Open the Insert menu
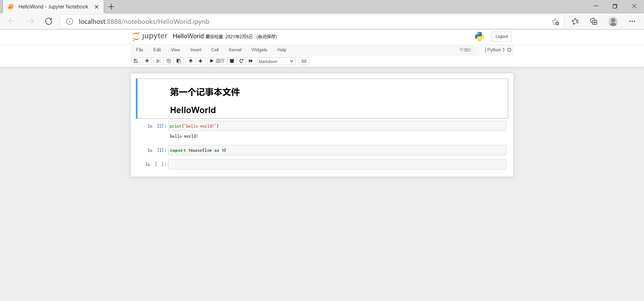This screenshot has height=301, width=644. tap(196, 50)
